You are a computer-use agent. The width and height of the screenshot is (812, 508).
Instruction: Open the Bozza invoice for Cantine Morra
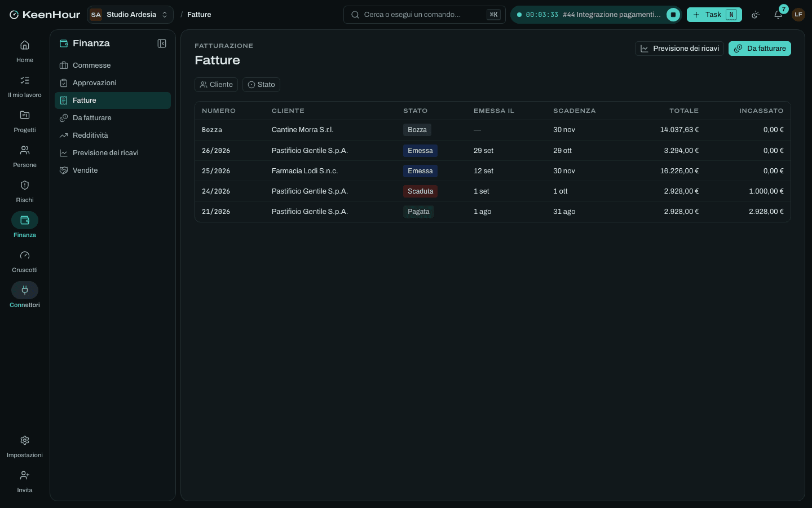(492, 130)
